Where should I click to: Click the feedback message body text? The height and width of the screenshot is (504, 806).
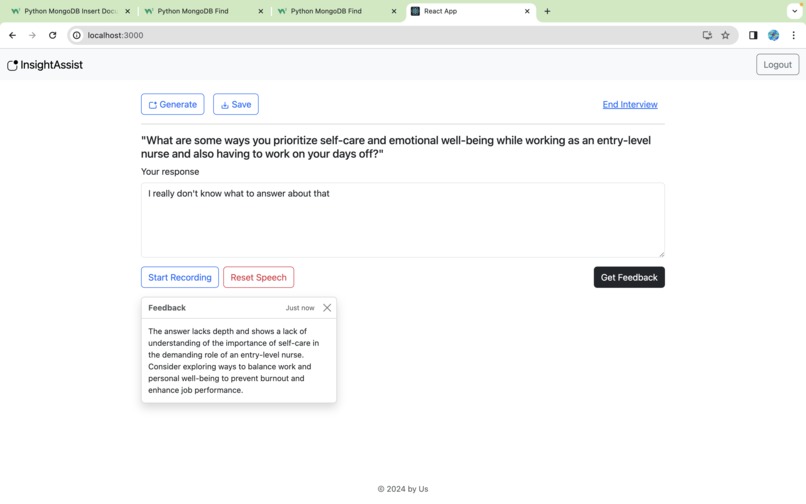[234, 361]
